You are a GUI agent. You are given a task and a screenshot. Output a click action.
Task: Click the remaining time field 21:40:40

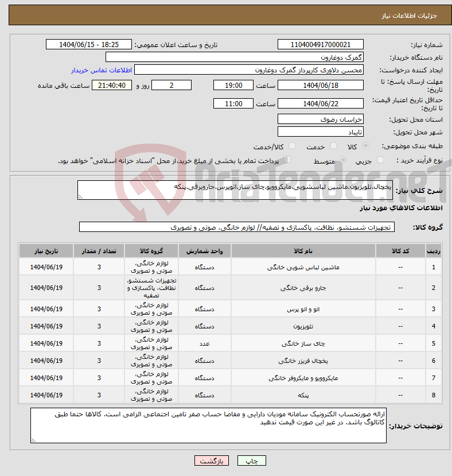tap(112, 85)
